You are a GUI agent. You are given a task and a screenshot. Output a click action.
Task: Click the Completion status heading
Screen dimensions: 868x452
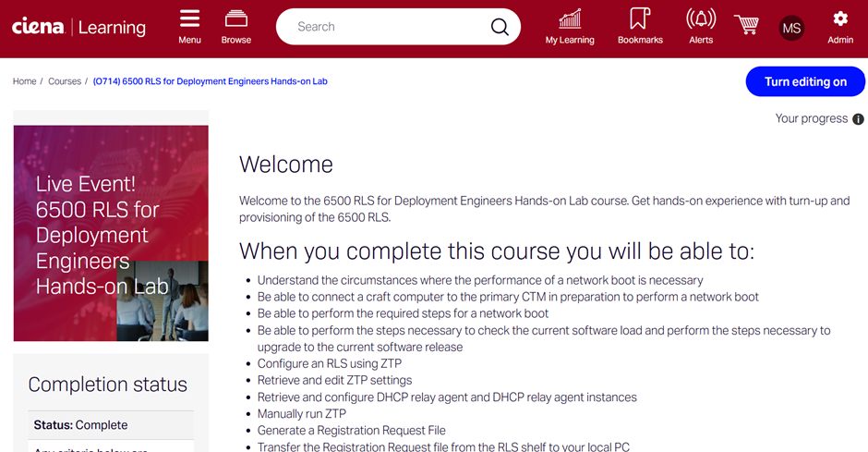[x=108, y=385]
